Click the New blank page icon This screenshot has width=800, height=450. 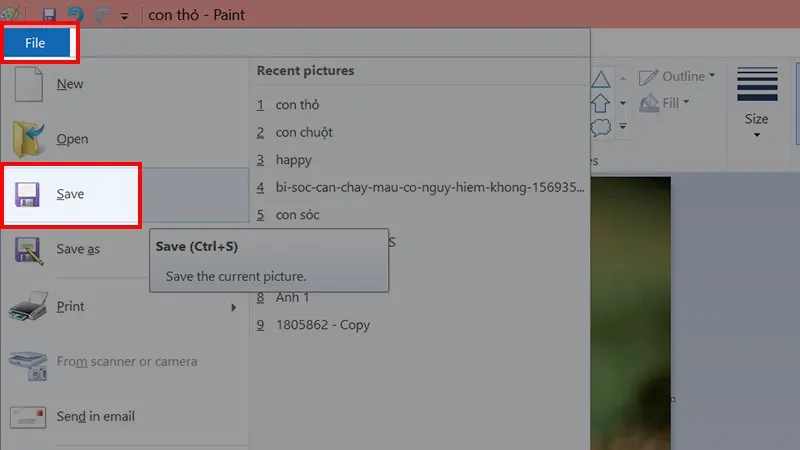pos(29,84)
